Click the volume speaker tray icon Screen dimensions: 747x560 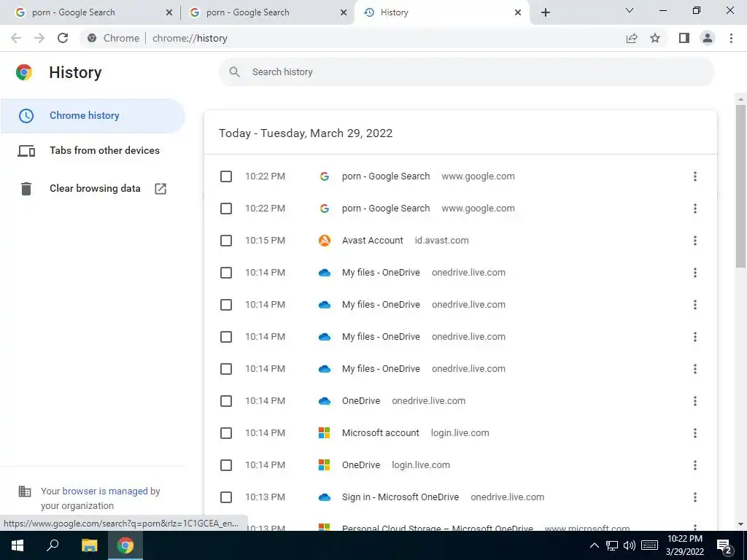coord(630,545)
